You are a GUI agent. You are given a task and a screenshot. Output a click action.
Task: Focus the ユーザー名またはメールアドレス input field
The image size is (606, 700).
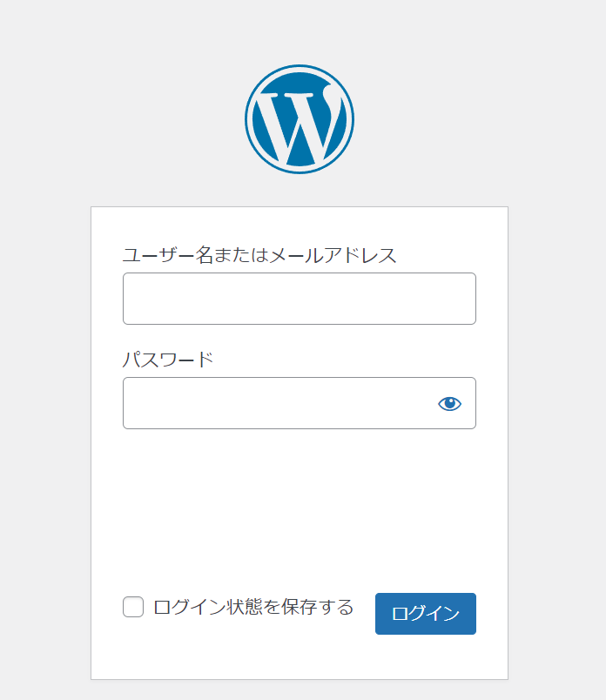(300, 299)
